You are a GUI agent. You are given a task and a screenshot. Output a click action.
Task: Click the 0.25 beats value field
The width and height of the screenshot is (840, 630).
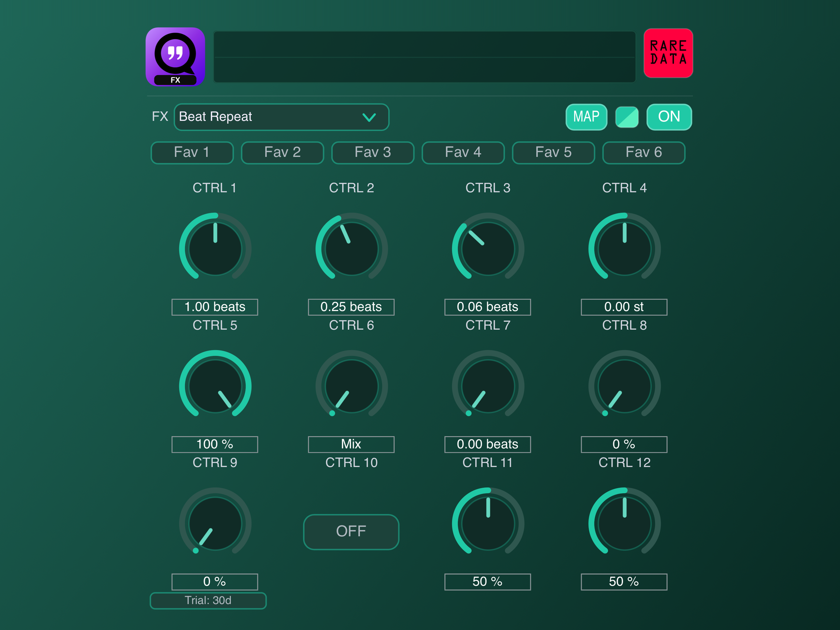351,307
